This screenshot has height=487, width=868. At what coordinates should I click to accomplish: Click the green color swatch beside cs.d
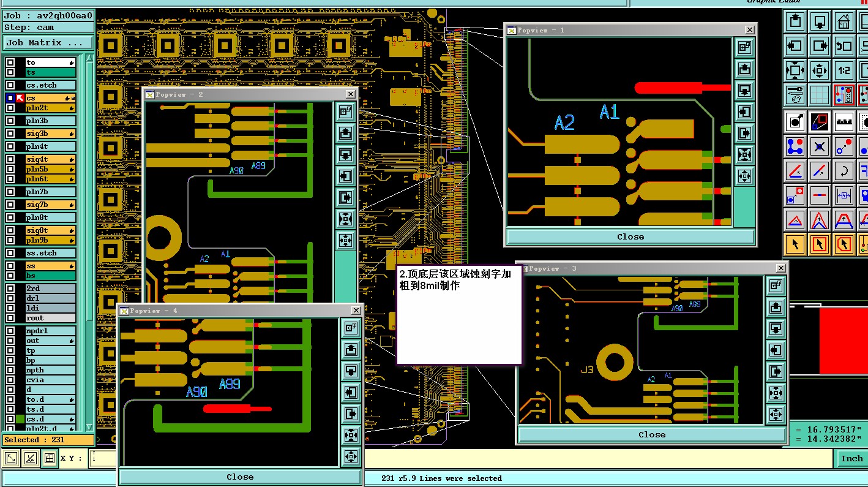tap(20, 419)
